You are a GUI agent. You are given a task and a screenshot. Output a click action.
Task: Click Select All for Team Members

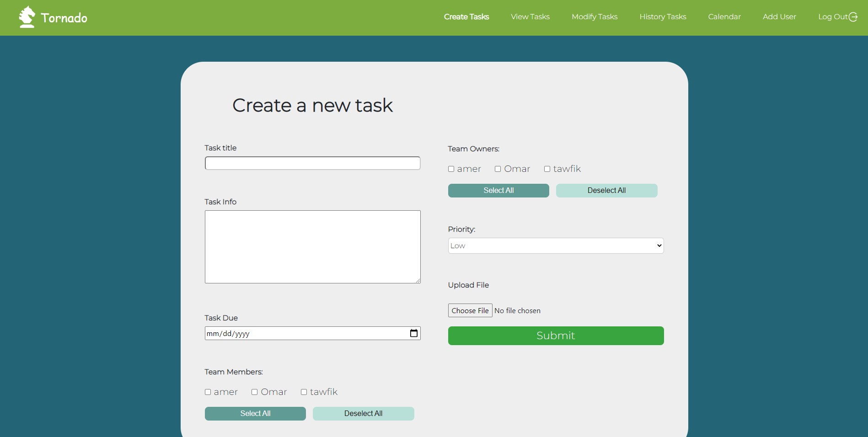pyautogui.click(x=255, y=414)
